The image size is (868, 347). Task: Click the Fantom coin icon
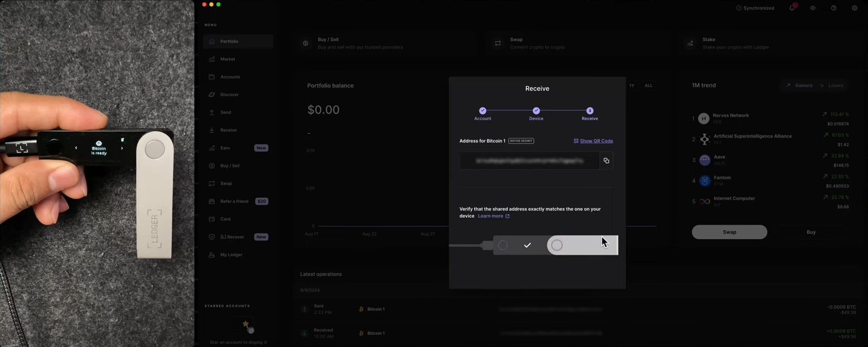704,181
